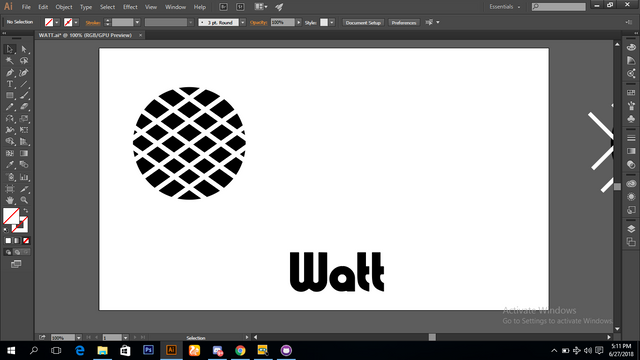Screen dimensions: 640x360
Task: Select the Rotate tool
Action: tap(10, 119)
